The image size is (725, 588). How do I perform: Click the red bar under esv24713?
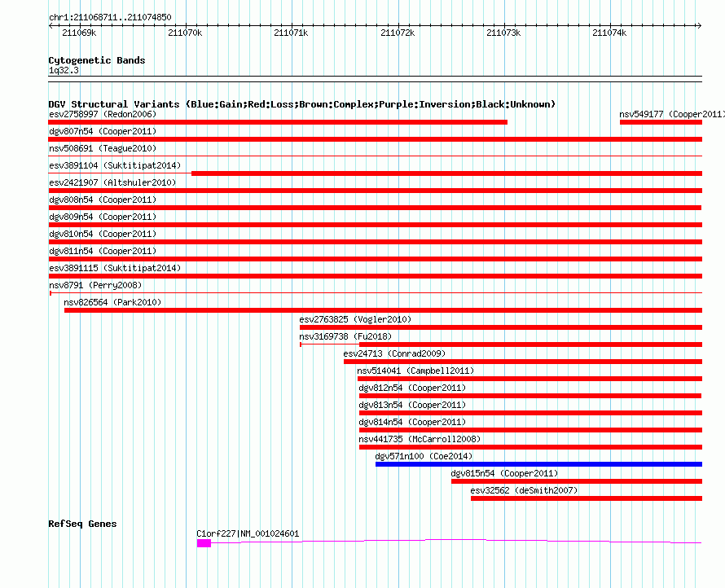pos(523,362)
